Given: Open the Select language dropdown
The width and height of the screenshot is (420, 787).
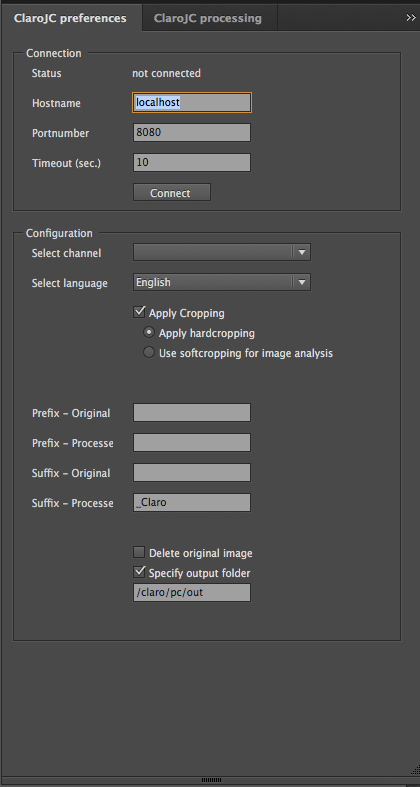Looking at the screenshot, I should click(222, 282).
